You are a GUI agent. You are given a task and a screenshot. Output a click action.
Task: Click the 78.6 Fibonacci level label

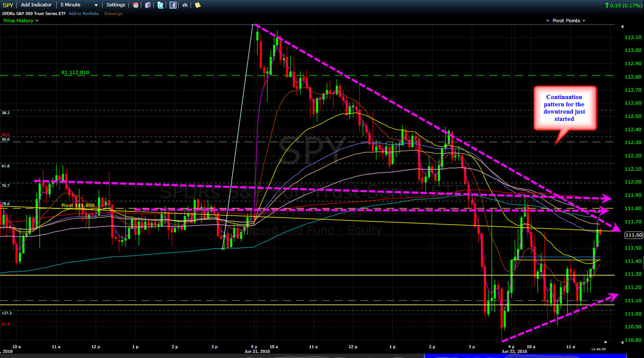pyautogui.click(x=6, y=204)
